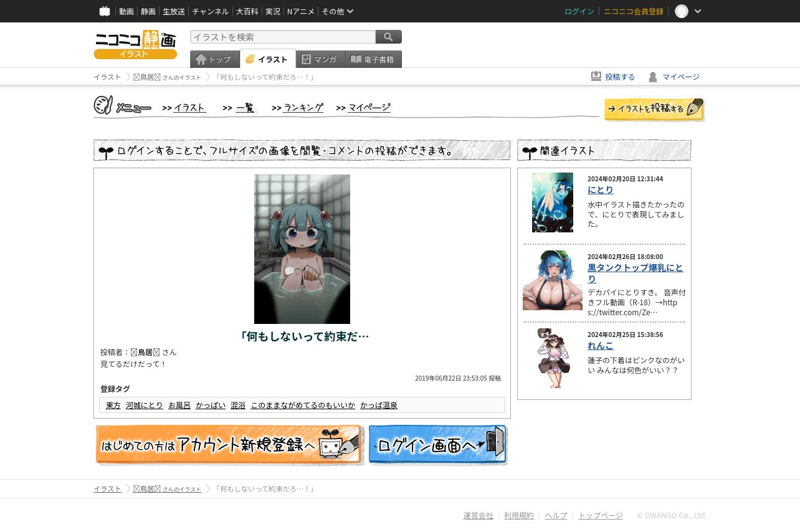Click the description 見てるだけだって！
The width and height of the screenshot is (800, 532).
click(134, 364)
